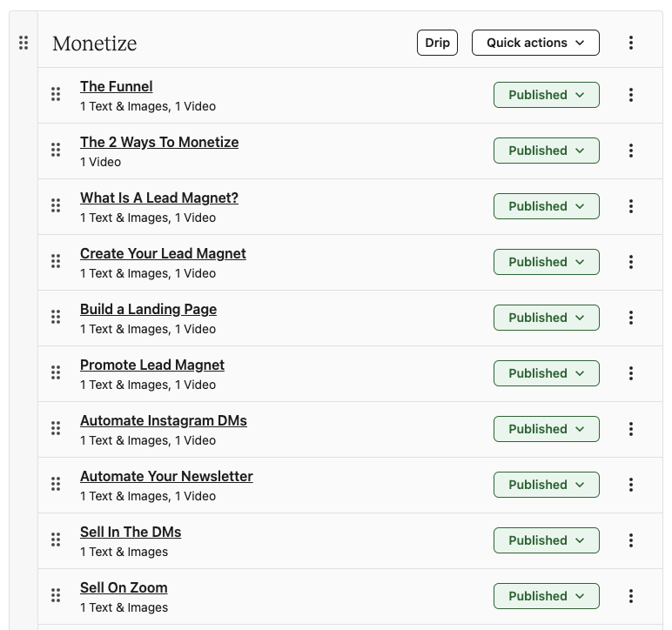Click three-dot menu for What Is A Lead Magnet?

[x=631, y=206]
